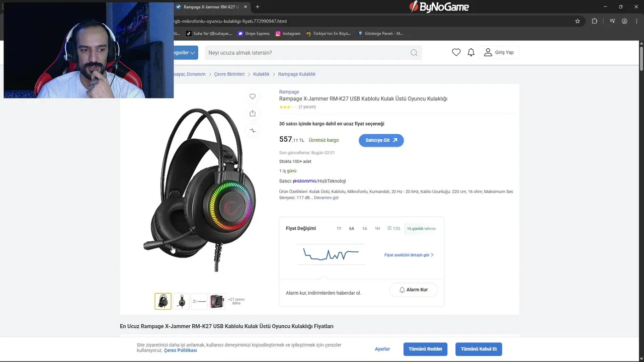Bookmark this page with star icon
This screenshot has width=644, height=362.
pyautogui.click(x=578, y=21)
